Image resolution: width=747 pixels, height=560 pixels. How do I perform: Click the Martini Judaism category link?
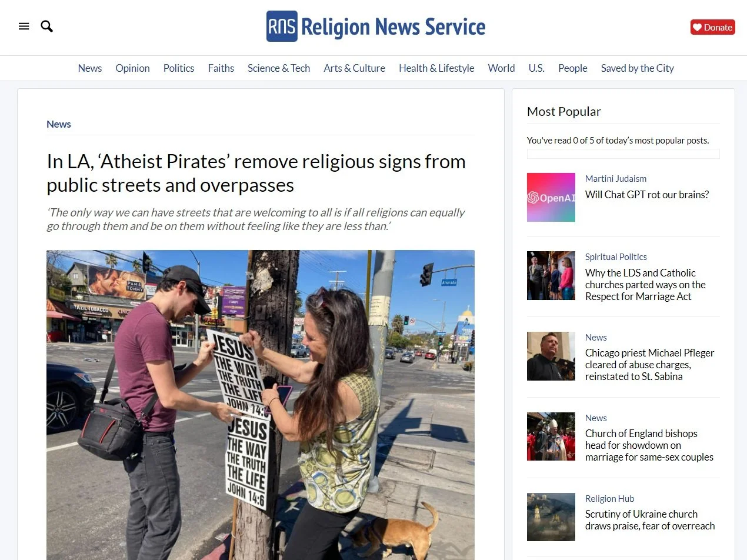point(616,179)
